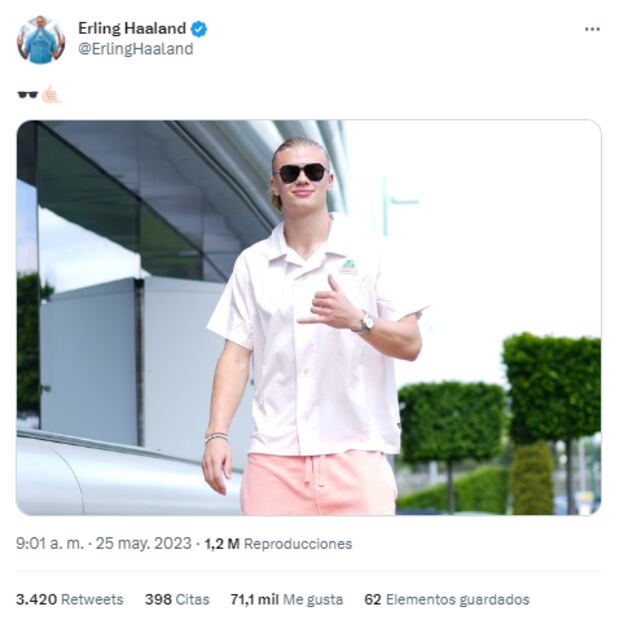Click the 25 may. 2023 date
Screen dimensions: 619x620
(144, 544)
